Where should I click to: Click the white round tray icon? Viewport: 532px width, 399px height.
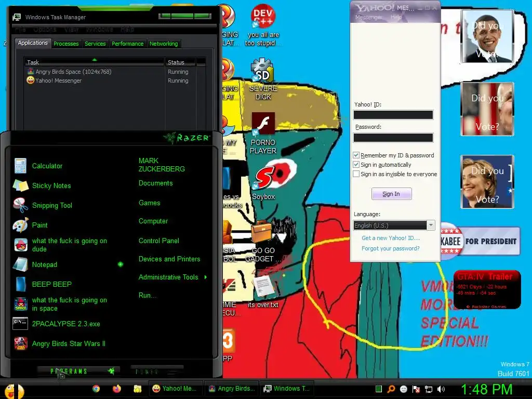(404, 389)
